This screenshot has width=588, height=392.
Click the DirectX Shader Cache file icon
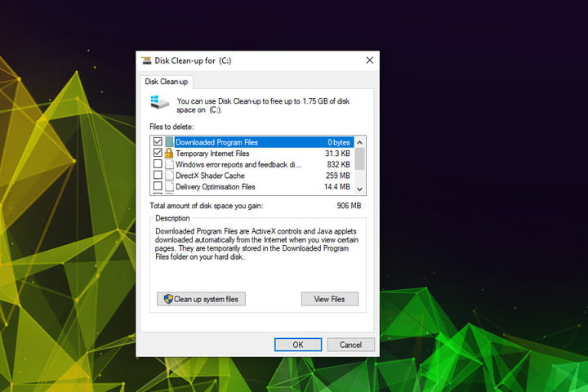(170, 176)
